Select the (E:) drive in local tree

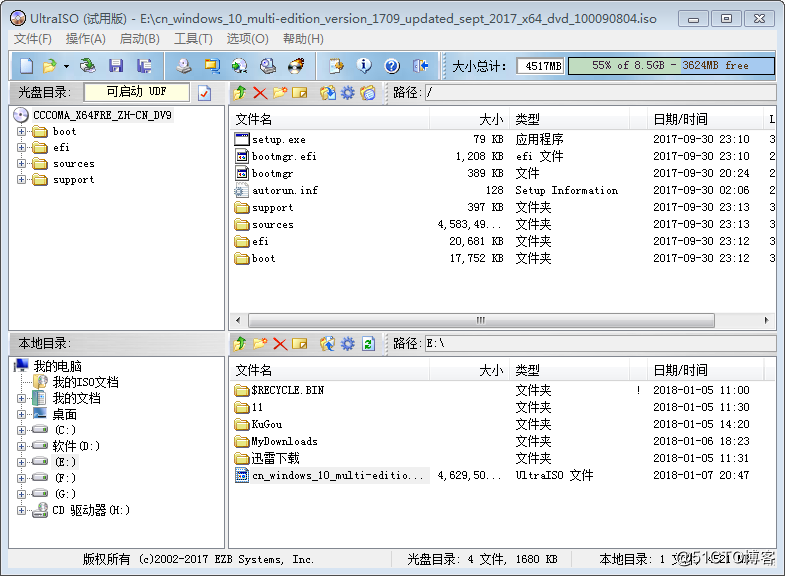click(x=65, y=462)
